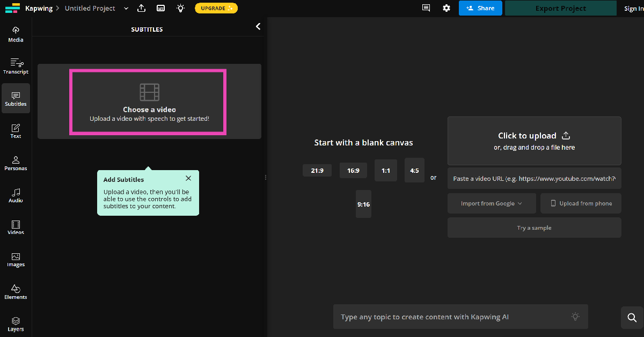Image resolution: width=644 pixels, height=337 pixels.
Task: Open the Elements panel
Action: pos(16,291)
